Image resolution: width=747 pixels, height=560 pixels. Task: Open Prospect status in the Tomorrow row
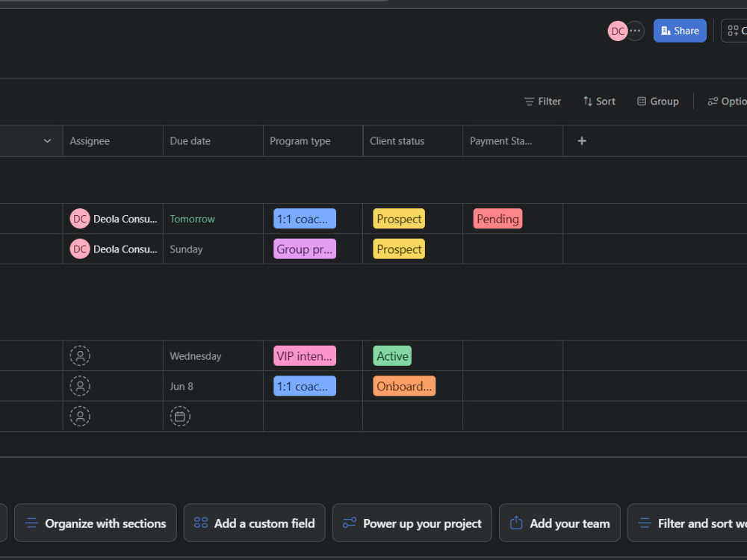tap(399, 219)
